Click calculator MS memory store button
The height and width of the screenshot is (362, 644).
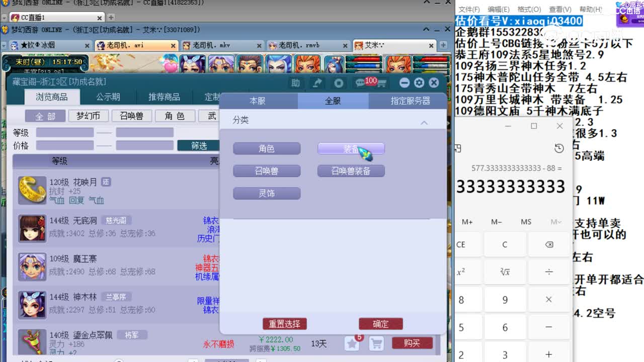[x=526, y=222]
